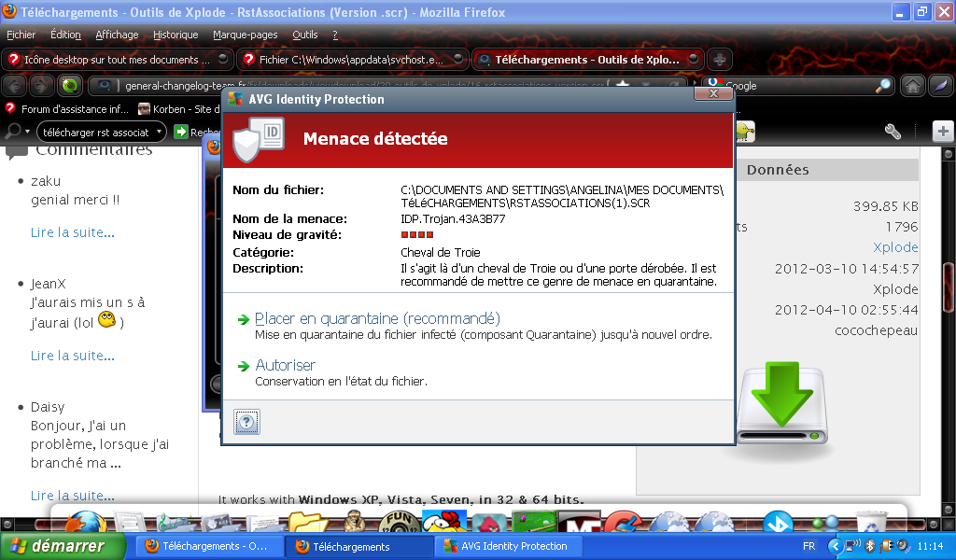Image resolution: width=956 pixels, height=560 pixels.
Task: Open the ? help menu
Action: point(335,35)
